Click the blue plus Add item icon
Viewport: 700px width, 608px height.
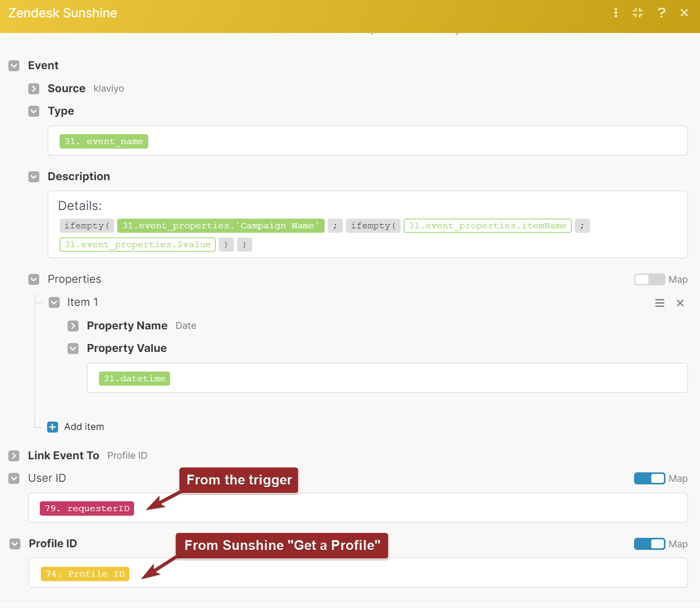click(x=53, y=427)
